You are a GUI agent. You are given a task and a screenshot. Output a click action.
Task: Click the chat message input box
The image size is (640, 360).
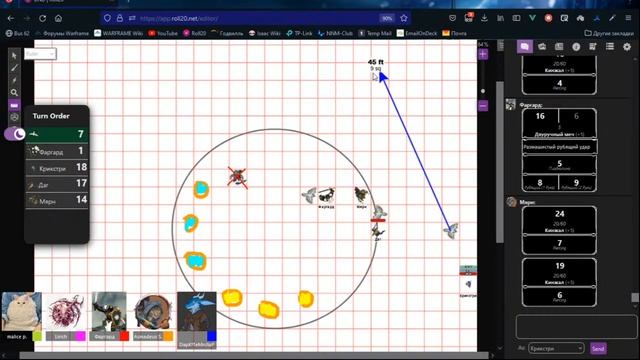coord(576,327)
